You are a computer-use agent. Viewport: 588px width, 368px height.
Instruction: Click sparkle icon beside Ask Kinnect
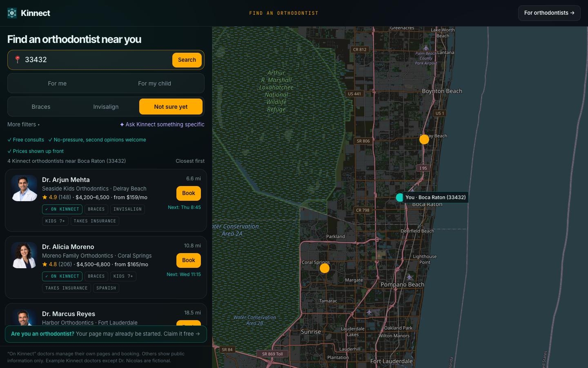click(122, 124)
